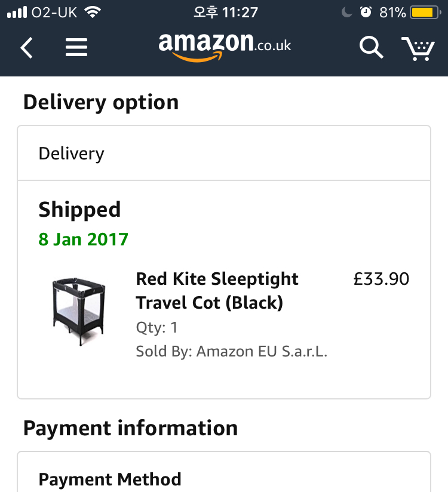448x492 pixels.
Task: Tap the alarm clock status icon
Action: pyautogui.click(x=366, y=12)
